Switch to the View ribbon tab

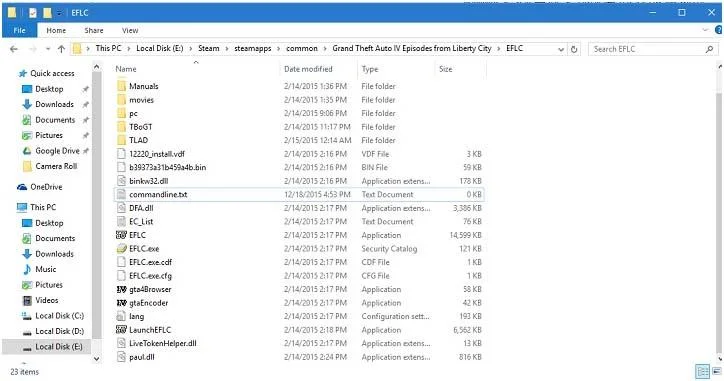click(x=130, y=30)
